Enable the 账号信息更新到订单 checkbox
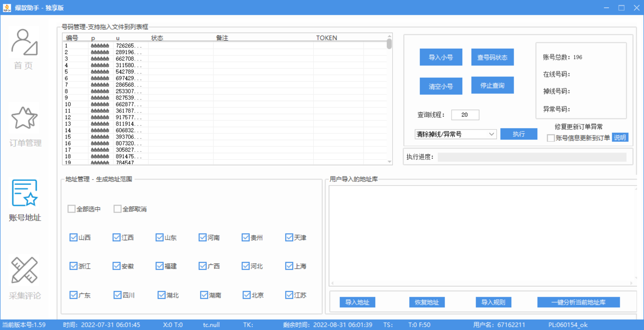This screenshot has width=644, height=330. coord(551,138)
